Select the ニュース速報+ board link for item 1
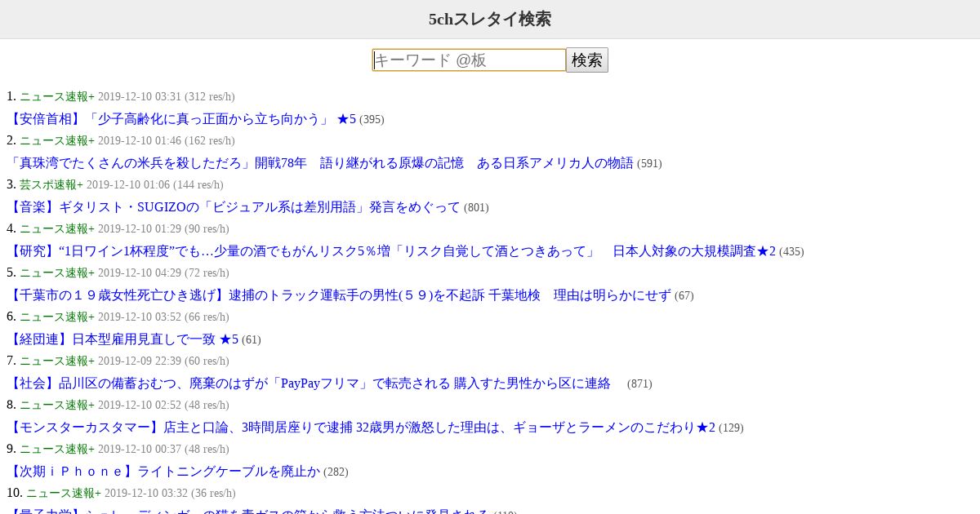980x514 pixels. click(57, 96)
